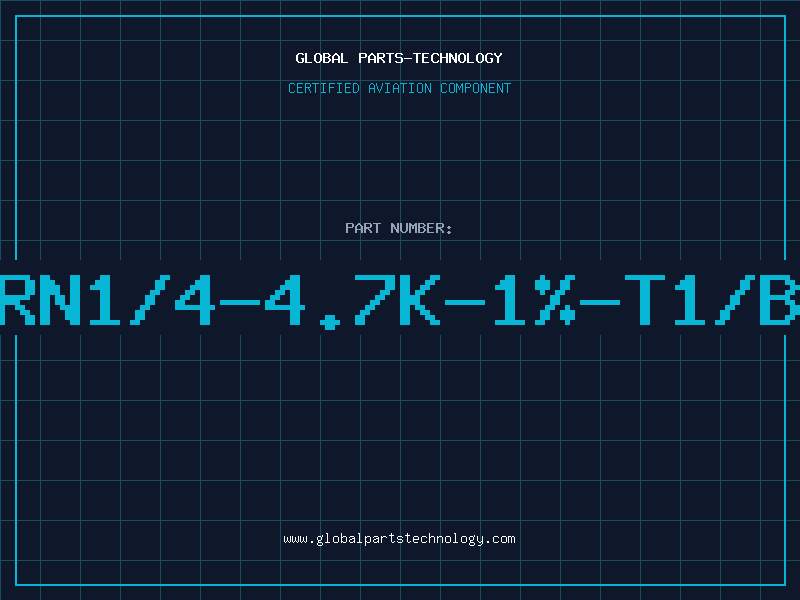
Task: Select the 'CERTIFIED AVIATION COMPONENT' subtitle
Action: point(399,88)
